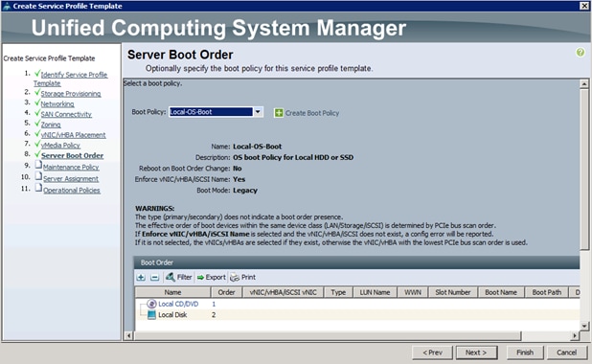Viewport: 592px width, 364px height.
Task: Click the green help question mark icon
Action: 581,53
